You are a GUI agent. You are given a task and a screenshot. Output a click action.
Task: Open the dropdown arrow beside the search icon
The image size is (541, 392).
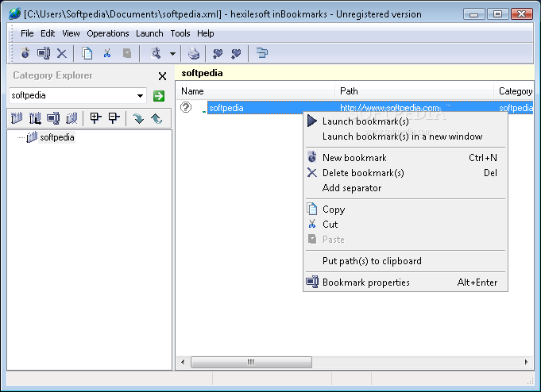click(x=173, y=53)
